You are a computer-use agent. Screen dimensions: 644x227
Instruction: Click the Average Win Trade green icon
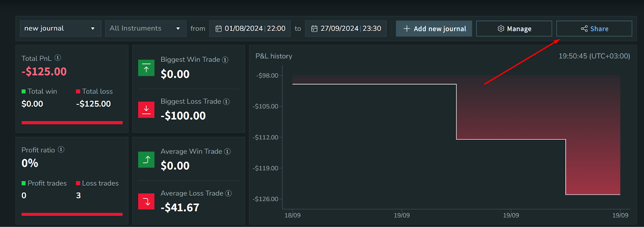click(x=146, y=160)
